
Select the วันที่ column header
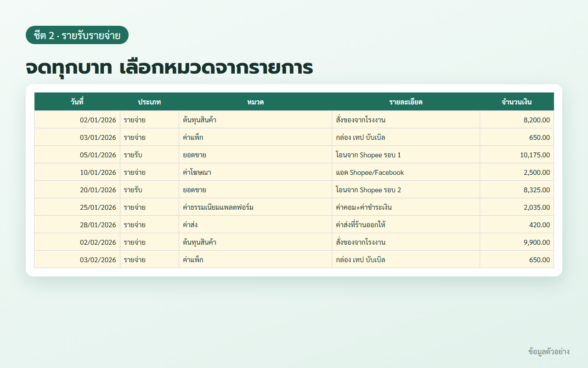click(77, 102)
